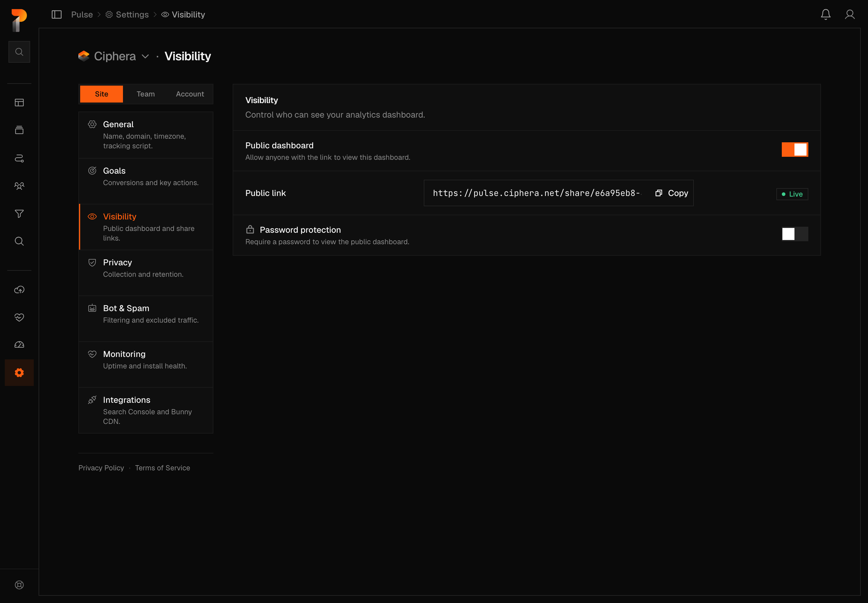Expand the Ciphera site dropdown
This screenshot has height=603, width=868.
click(x=114, y=56)
